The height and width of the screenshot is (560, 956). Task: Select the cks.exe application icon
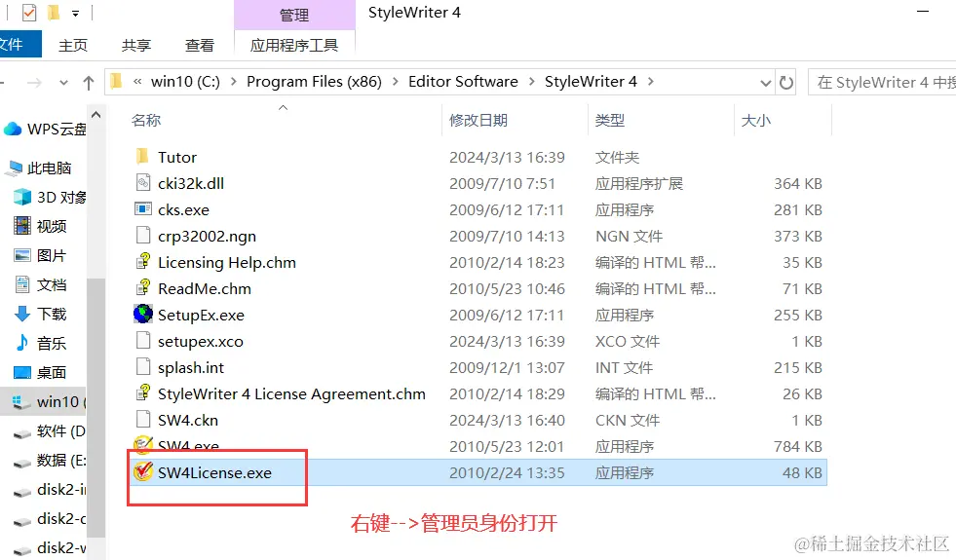click(142, 209)
